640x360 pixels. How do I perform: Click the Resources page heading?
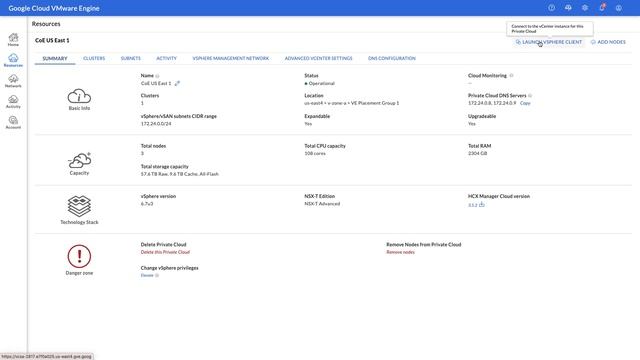coord(46,24)
